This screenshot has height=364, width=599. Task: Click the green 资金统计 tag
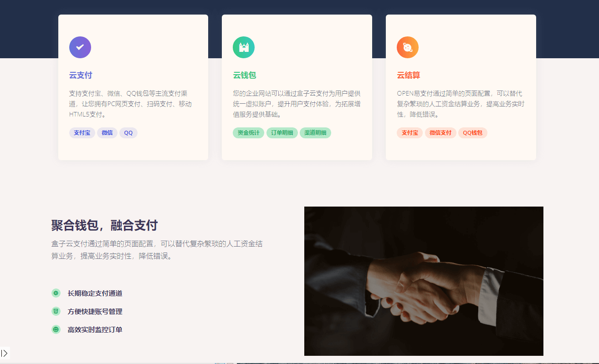click(x=249, y=133)
